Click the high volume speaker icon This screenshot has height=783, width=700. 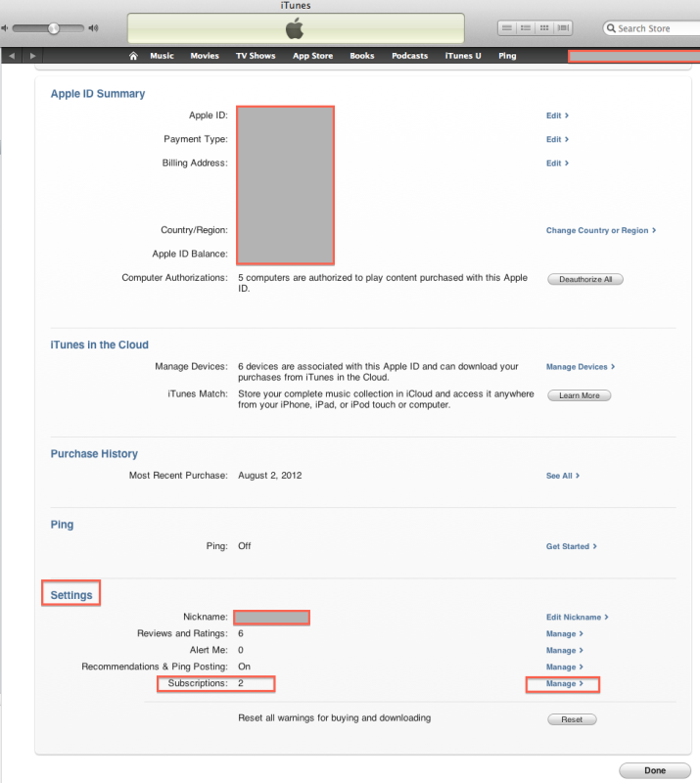point(93,28)
